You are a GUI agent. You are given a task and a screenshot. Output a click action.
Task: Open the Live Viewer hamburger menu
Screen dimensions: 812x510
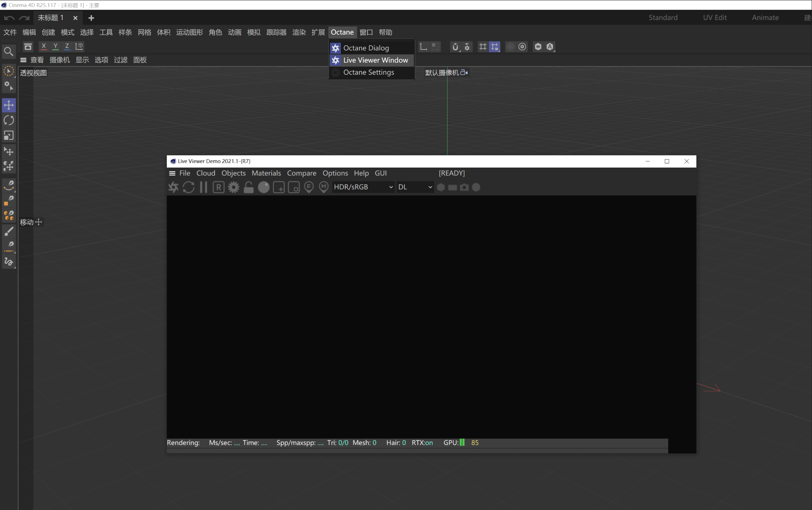click(172, 173)
